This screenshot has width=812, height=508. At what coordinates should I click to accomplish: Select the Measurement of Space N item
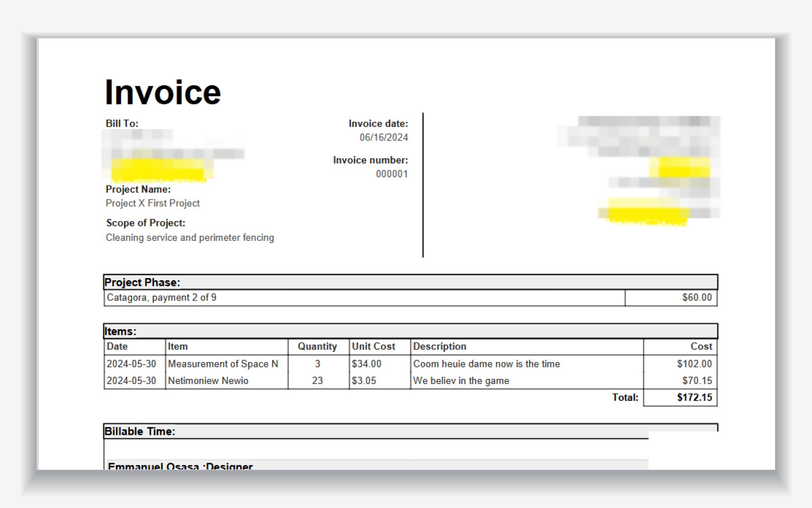tap(223, 364)
